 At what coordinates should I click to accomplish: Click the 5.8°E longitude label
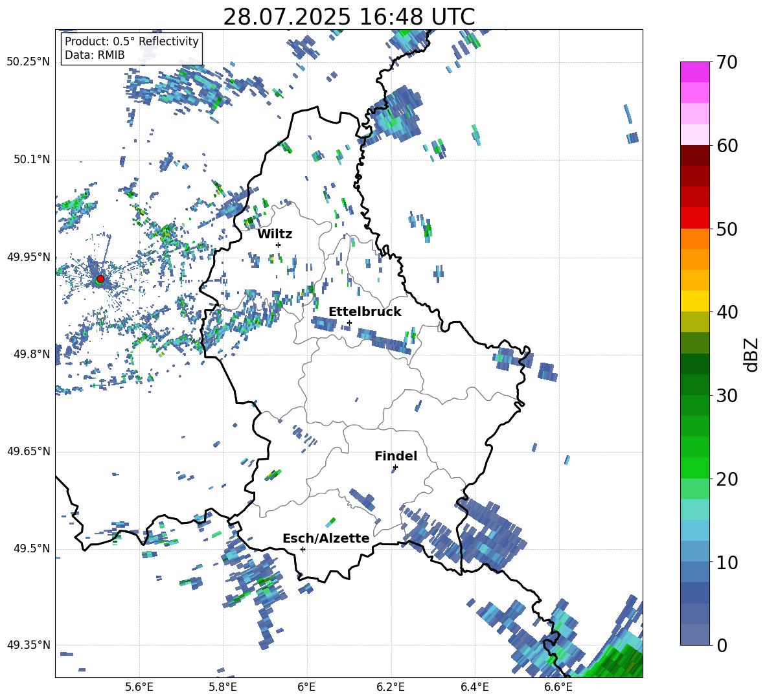(223, 687)
